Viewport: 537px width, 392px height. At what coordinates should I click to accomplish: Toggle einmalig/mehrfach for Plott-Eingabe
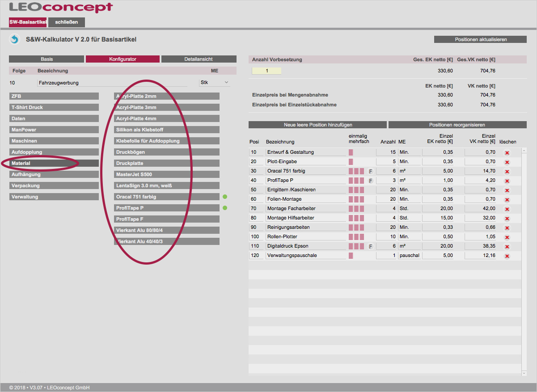tap(351, 162)
